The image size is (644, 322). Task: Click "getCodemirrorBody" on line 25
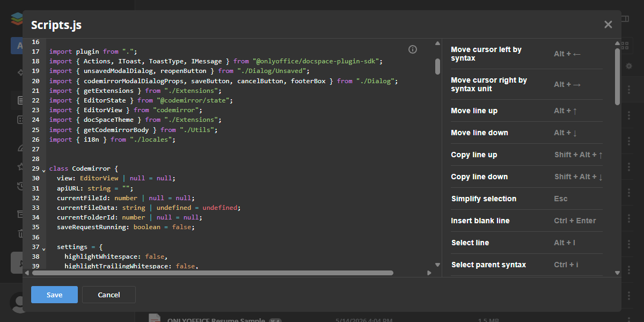[x=116, y=130]
